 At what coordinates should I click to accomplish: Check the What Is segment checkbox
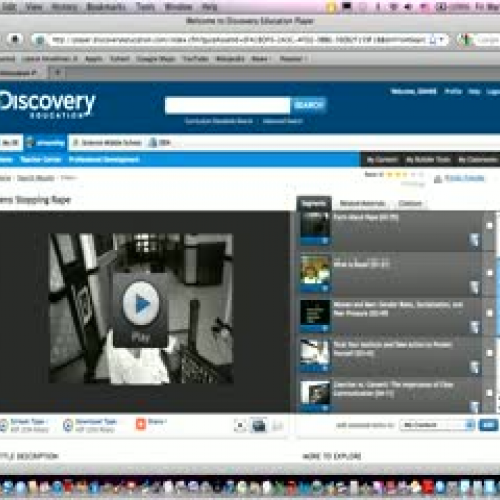coord(489,273)
